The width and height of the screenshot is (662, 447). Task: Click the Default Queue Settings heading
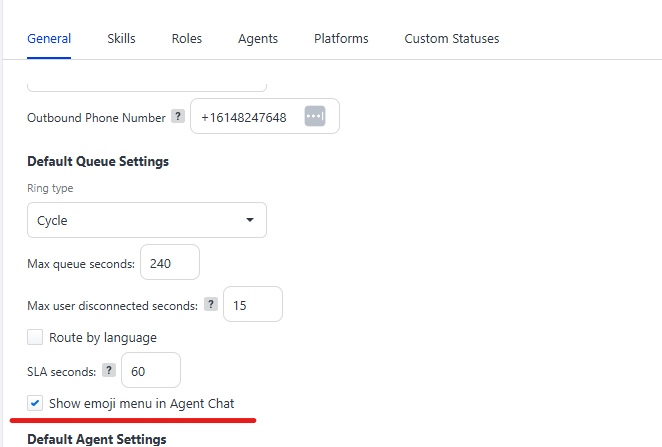[98, 162]
